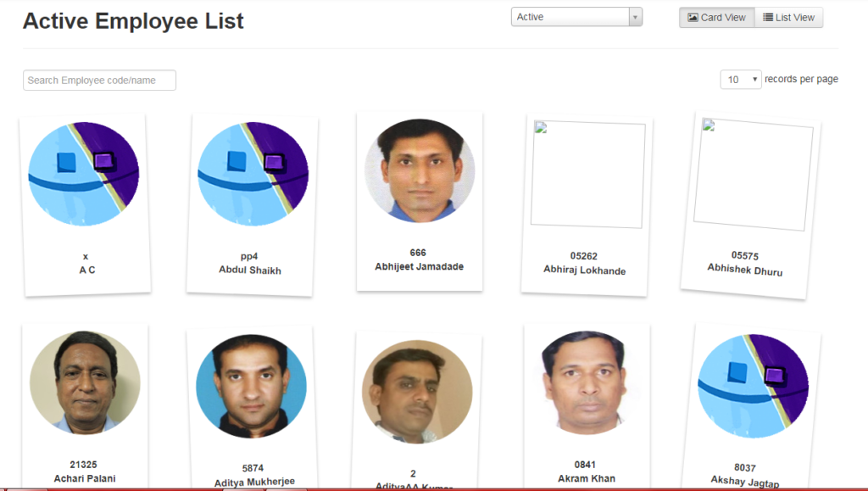Open the records per page dropdown
This screenshot has height=491, width=868.
coord(741,79)
